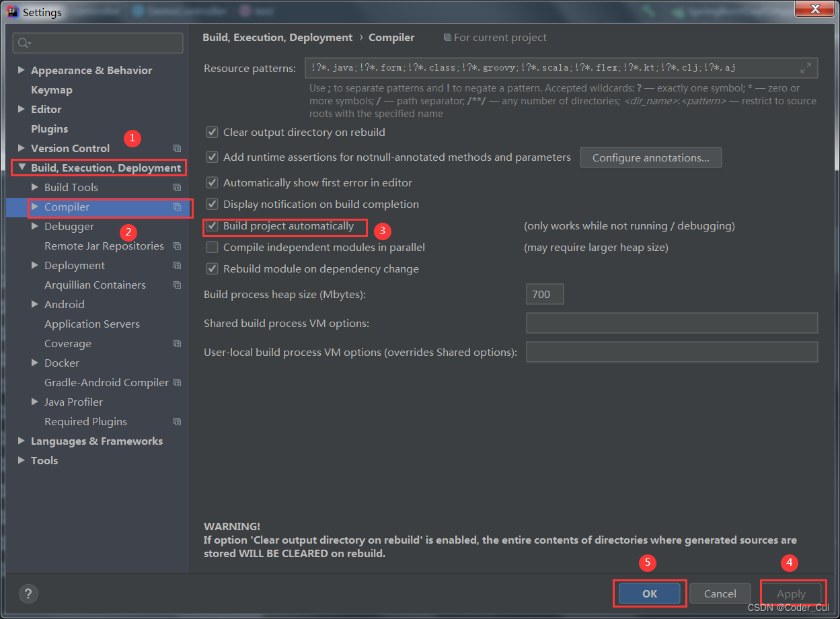Expand the Compiler node arrow
The width and height of the screenshot is (840, 619).
[x=35, y=207]
